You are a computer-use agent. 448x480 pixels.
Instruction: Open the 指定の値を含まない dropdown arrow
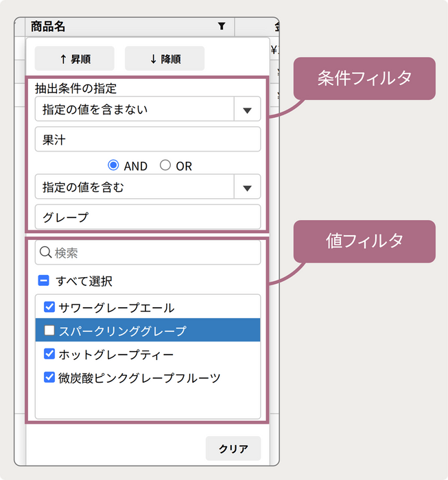(x=247, y=109)
